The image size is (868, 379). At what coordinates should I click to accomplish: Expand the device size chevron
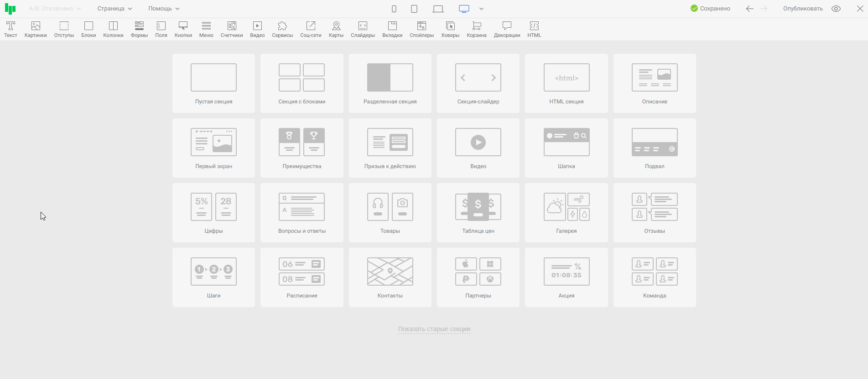pyautogui.click(x=481, y=9)
